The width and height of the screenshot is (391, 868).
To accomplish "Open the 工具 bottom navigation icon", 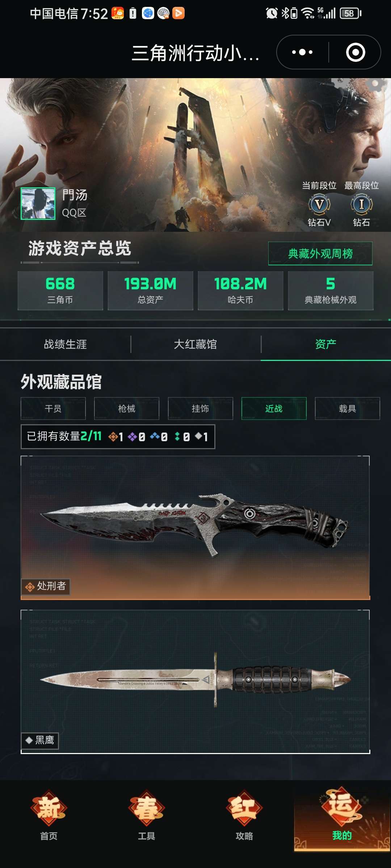I will click(x=147, y=815).
